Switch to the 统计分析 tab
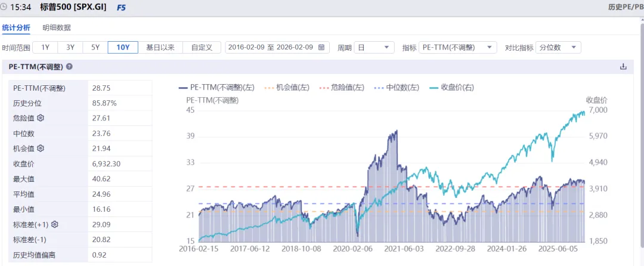This screenshot has height=266, width=644. [x=16, y=27]
